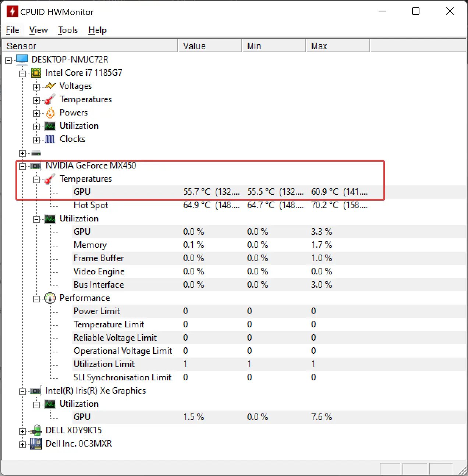
Task: Select the Video Engine row
Action: [x=269, y=271]
